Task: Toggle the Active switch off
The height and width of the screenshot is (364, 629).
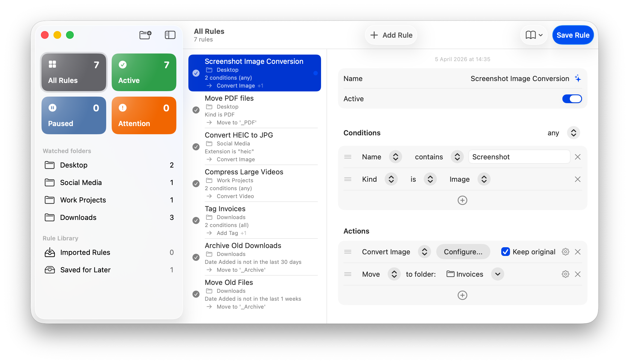Action: pyautogui.click(x=572, y=99)
